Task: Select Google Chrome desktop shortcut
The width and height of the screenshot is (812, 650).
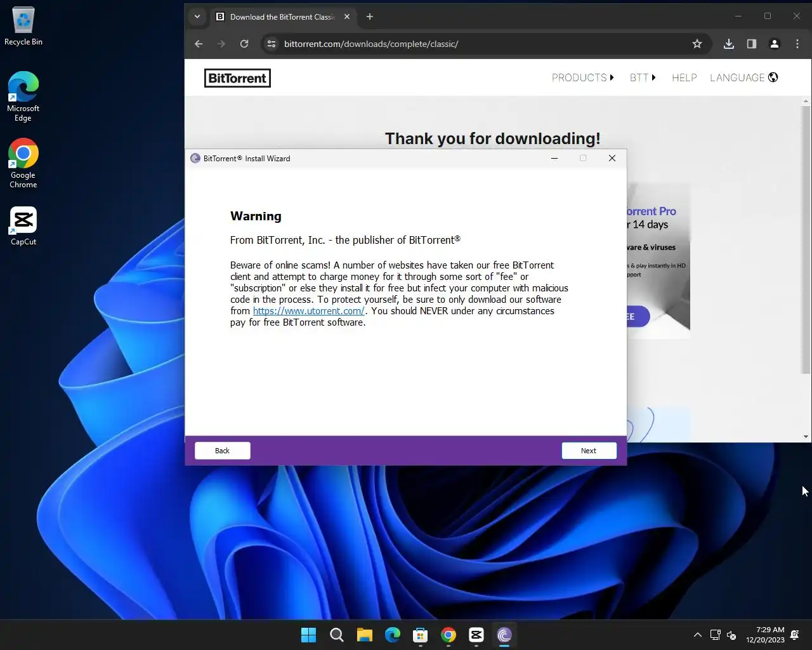Action: pyautogui.click(x=23, y=163)
